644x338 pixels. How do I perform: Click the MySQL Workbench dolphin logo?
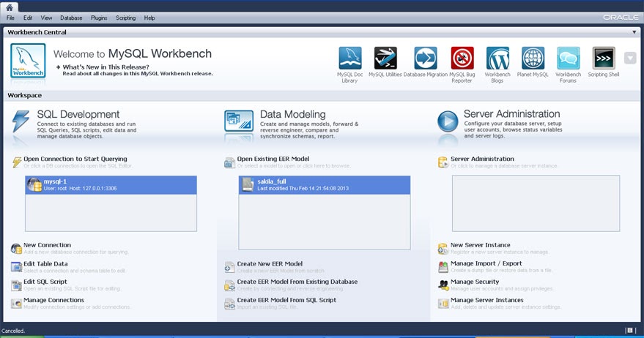point(28,61)
